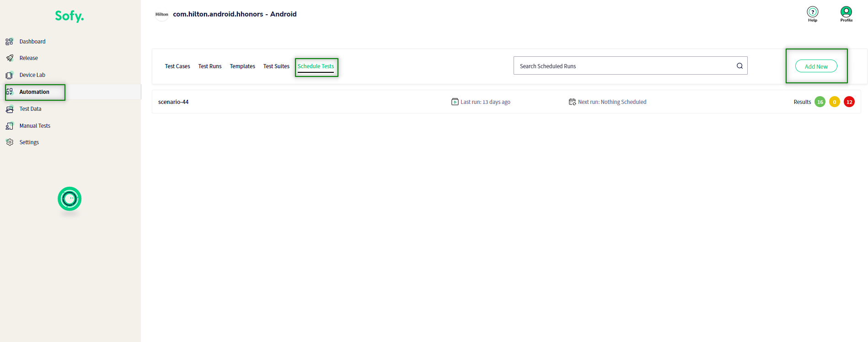Screen dimensions: 868x342
Task: Switch to Templates tab
Action: click(242, 66)
